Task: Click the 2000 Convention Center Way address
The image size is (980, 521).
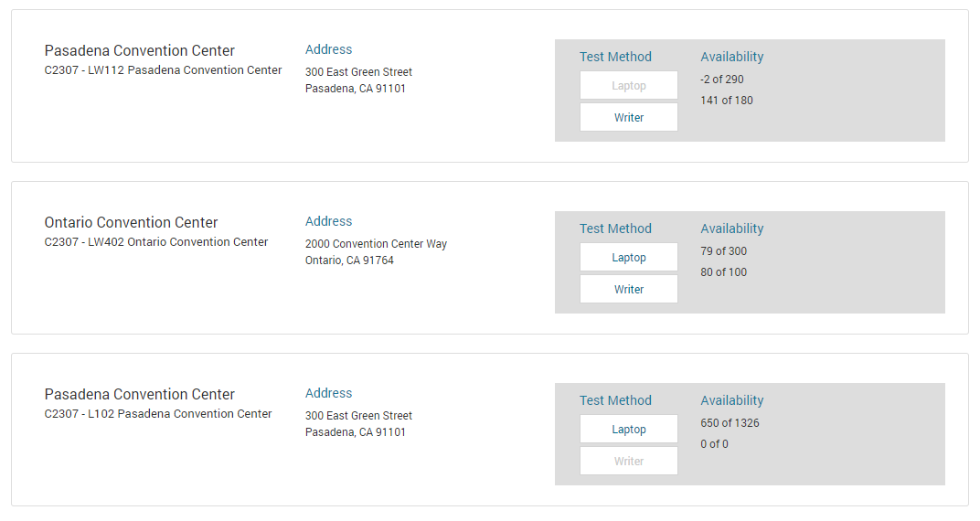Action: 376,244
